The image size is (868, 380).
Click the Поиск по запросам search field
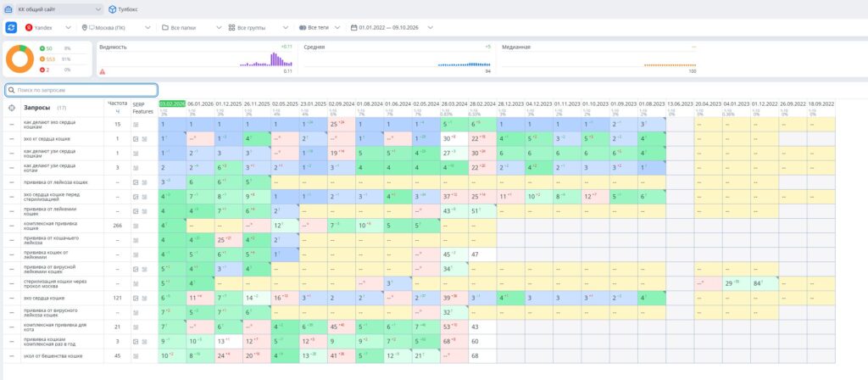point(81,90)
